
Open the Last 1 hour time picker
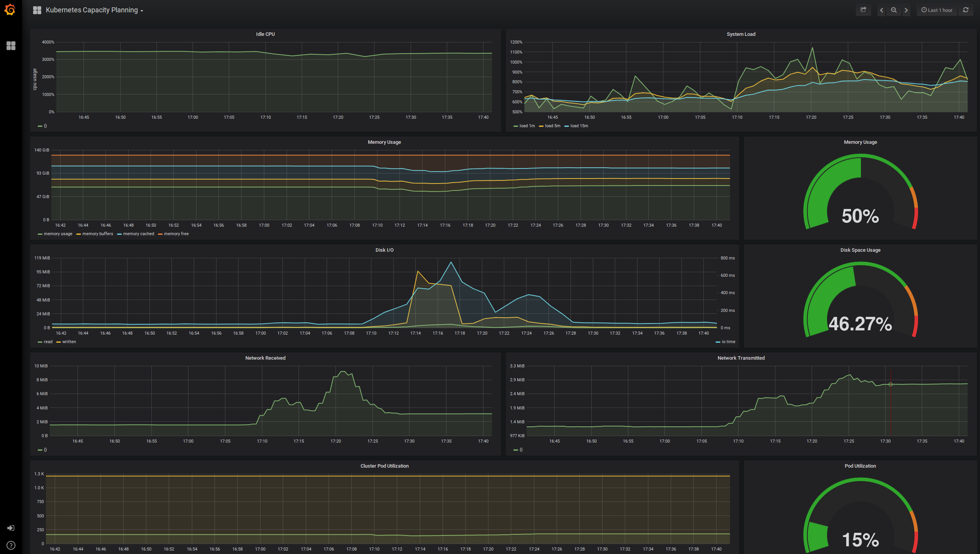click(937, 10)
